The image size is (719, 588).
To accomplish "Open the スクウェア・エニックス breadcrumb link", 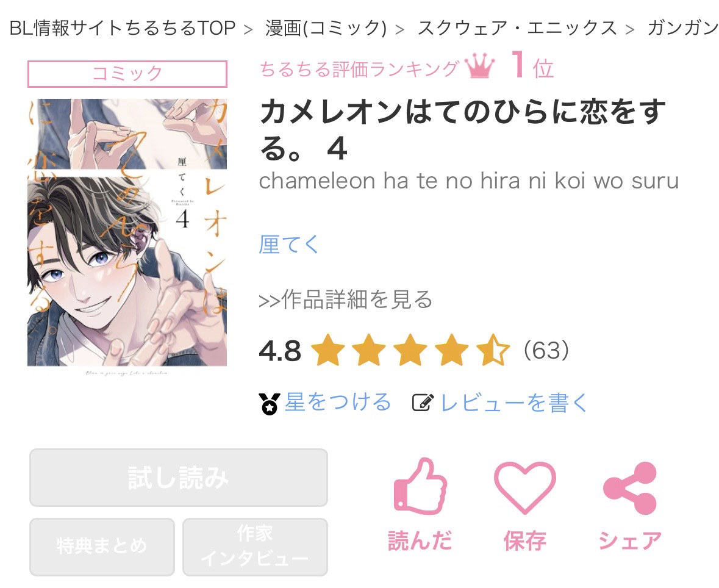I will [x=517, y=29].
